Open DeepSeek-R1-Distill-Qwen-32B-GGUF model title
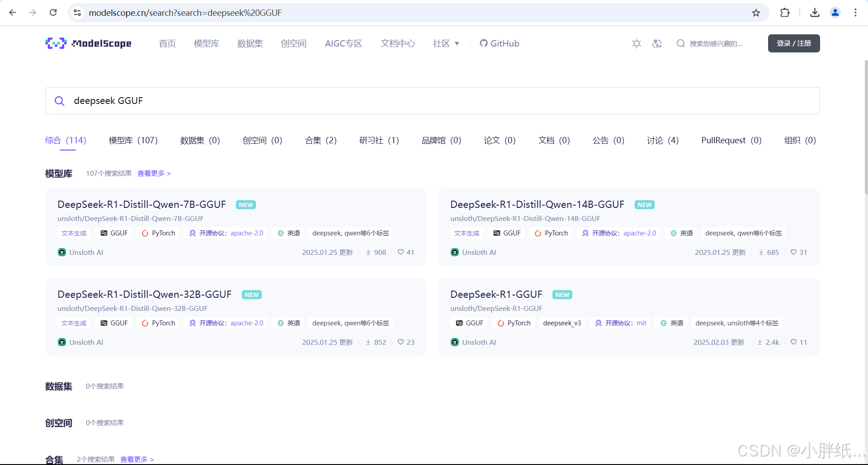The image size is (868, 465). 145,295
